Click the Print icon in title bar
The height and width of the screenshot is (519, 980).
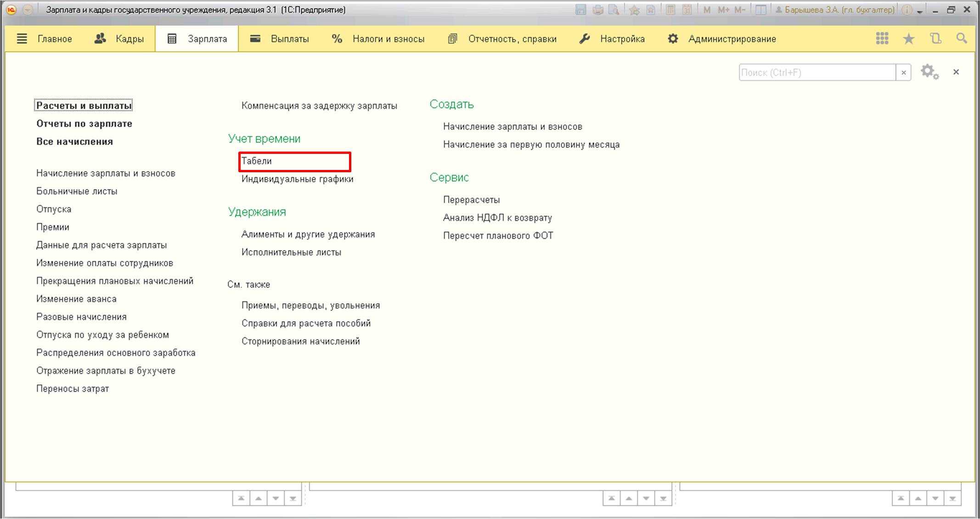point(597,10)
